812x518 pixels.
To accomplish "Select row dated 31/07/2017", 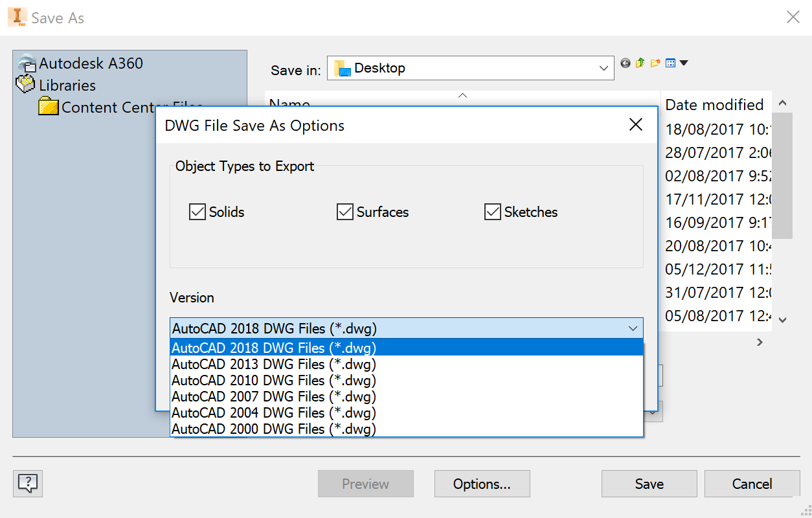I will click(717, 292).
